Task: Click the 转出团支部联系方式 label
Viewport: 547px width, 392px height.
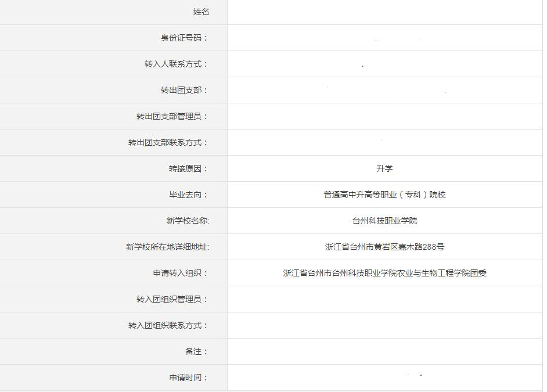Action: point(168,142)
